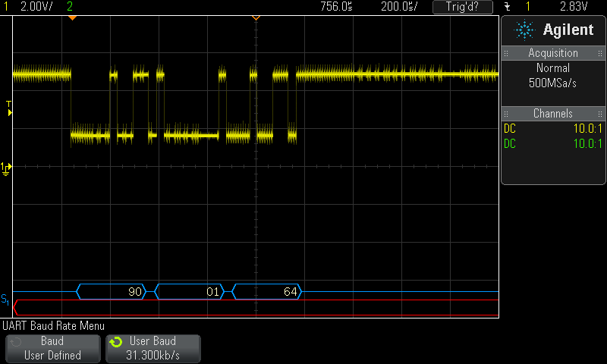Click the trigger edge slope icon
The image size is (607, 364).
pyautogui.click(x=508, y=7)
